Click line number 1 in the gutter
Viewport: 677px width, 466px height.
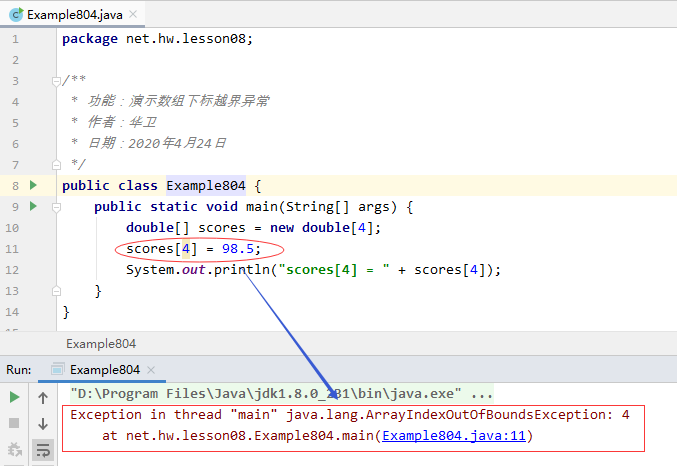click(x=16, y=40)
